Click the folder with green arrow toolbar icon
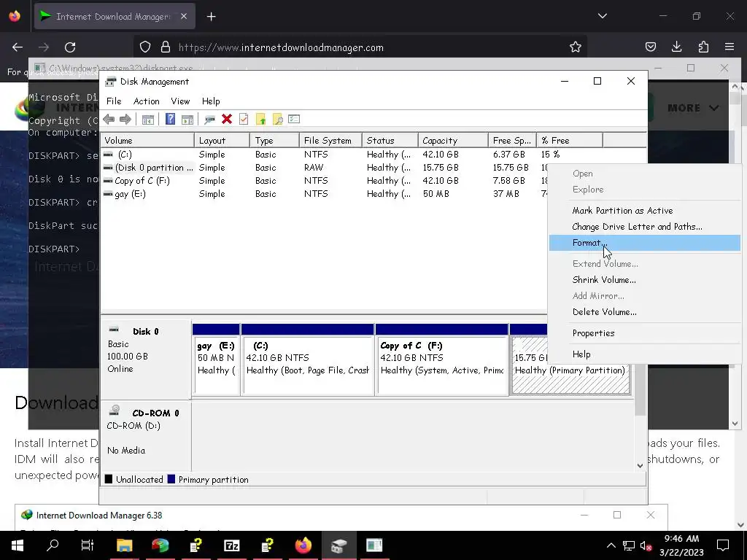Screen dimensions: 747x560 point(260,119)
